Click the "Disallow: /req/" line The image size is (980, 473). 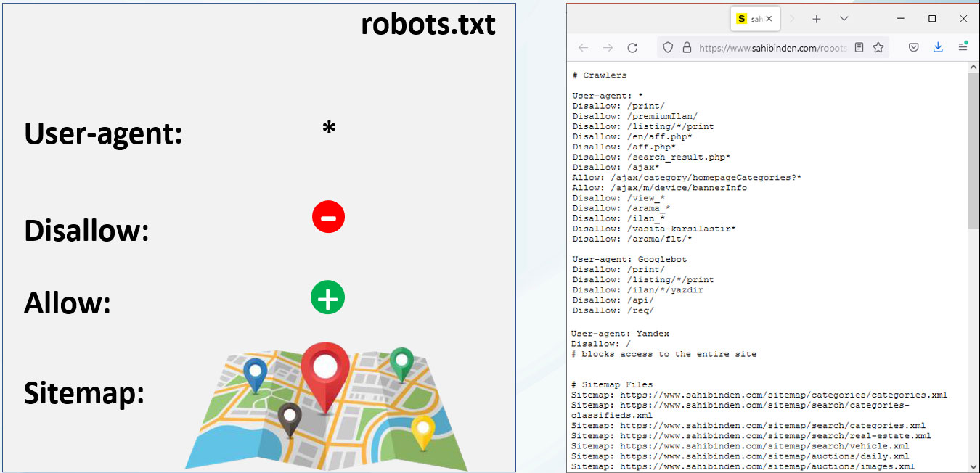click(613, 310)
